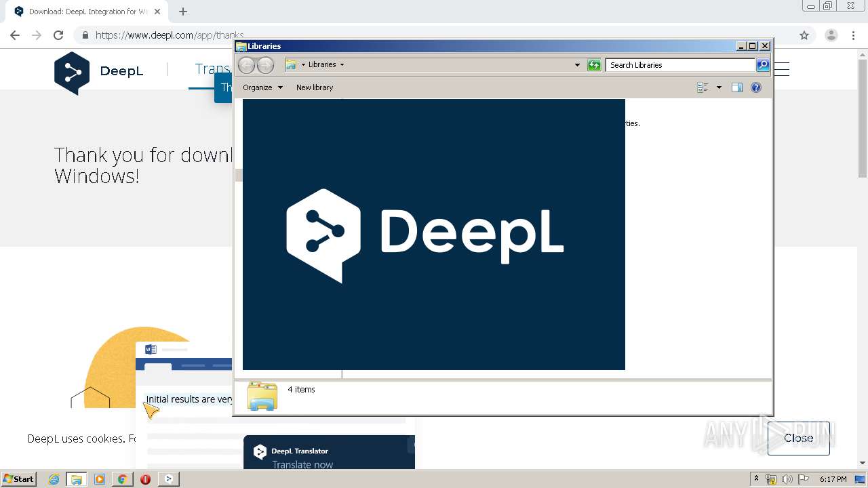Show hidden tray icons arrow
Screen dimensions: 868x488
click(756, 479)
